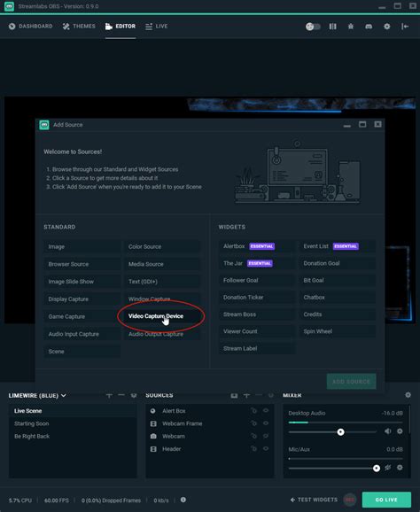This screenshot has width=420, height=512.
Task: Select Bit Goal widget
Action: (x=337, y=280)
